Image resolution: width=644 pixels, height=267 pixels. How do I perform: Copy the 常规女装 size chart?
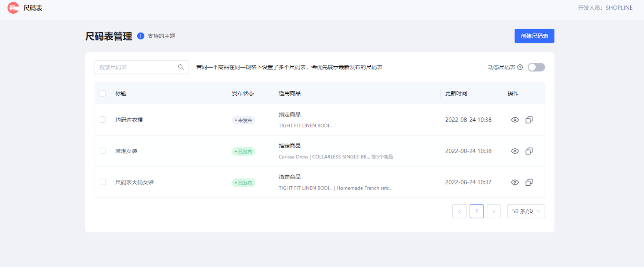coord(529,151)
